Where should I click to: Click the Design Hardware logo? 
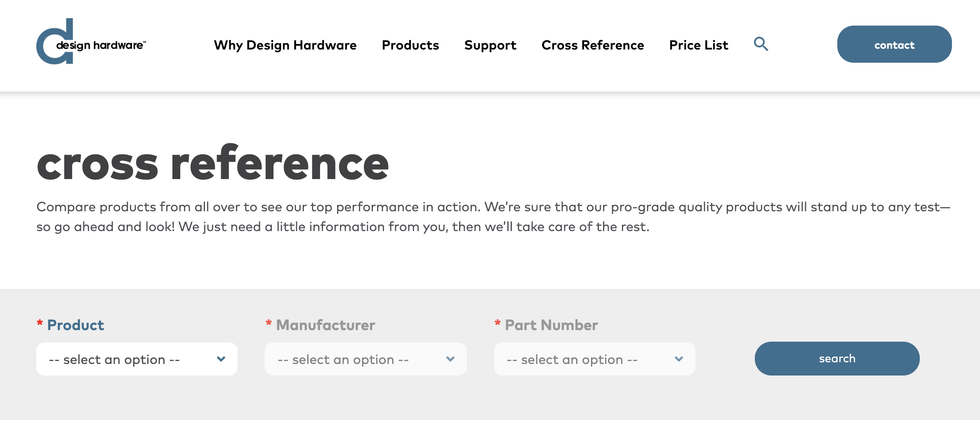(x=92, y=43)
